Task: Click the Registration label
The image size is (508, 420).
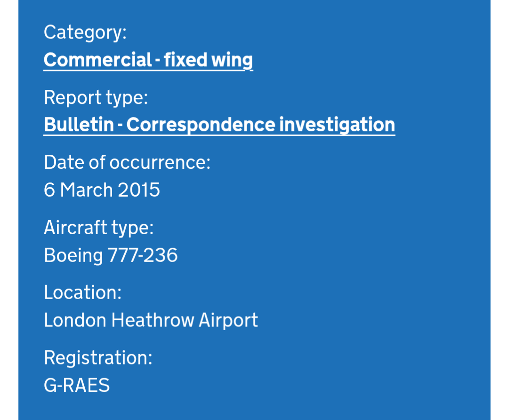Action: click(x=98, y=357)
